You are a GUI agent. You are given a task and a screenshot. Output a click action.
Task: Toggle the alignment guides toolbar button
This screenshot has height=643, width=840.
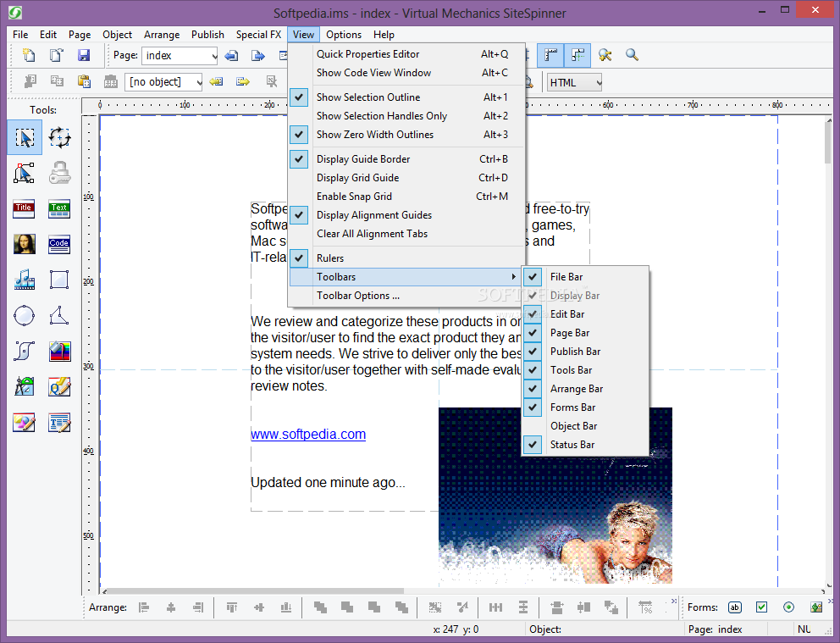[577, 55]
